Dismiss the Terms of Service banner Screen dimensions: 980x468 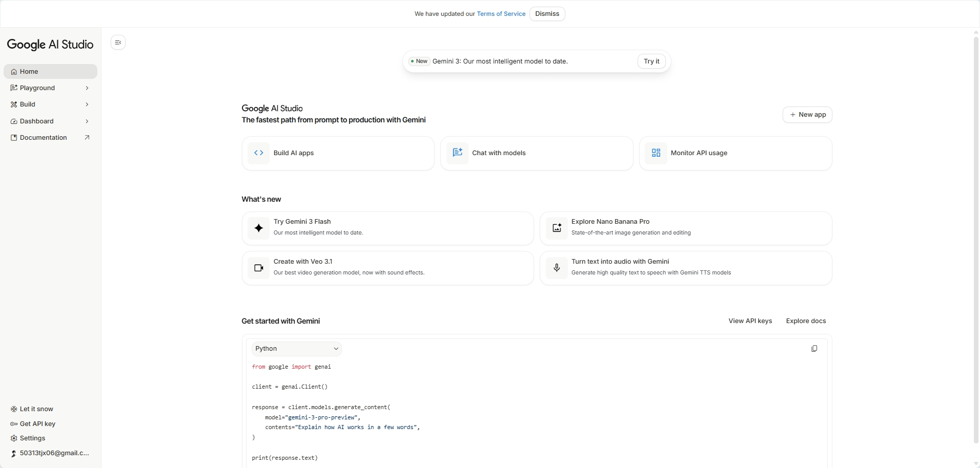pyautogui.click(x=547, y=14)
